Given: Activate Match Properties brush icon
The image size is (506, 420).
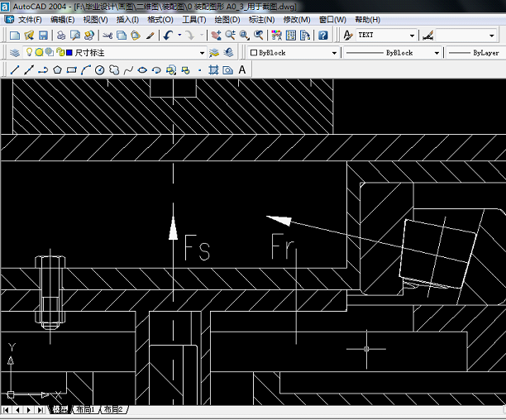Looking at the screenshot, I should (150, 36).
